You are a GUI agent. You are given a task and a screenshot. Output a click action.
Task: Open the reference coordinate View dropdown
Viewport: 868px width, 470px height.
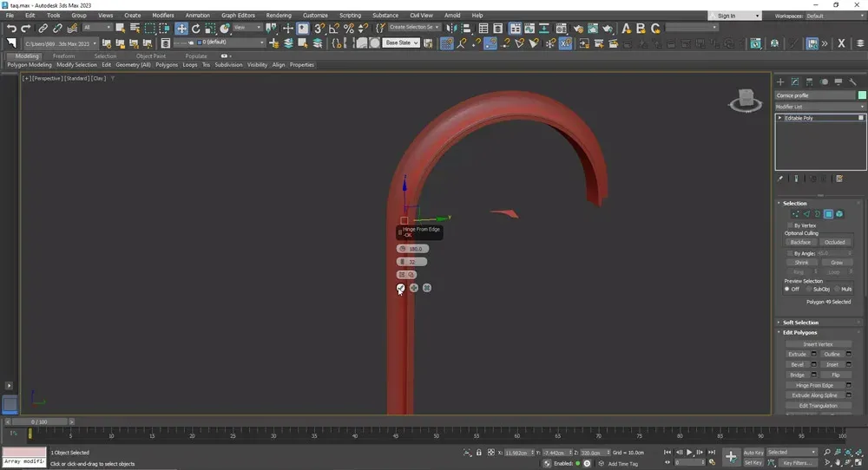[x=247, y=28]
